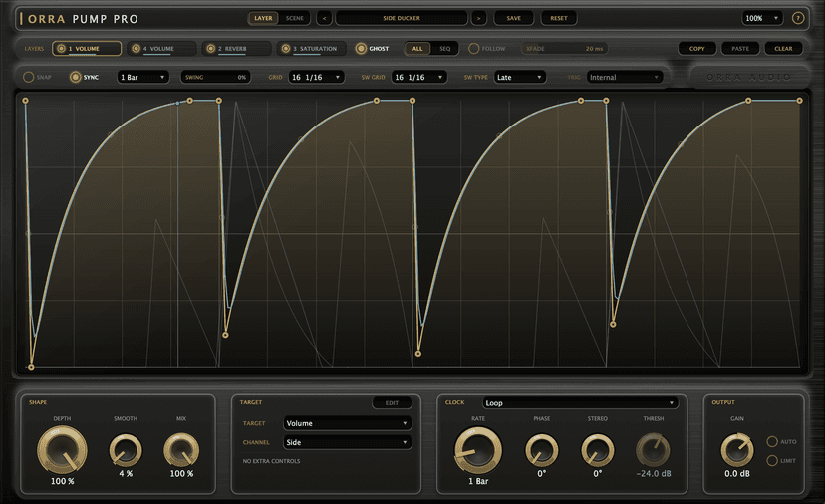This screenshot has width=825, height=504.
Task: Enable the Snap toggle
Action: pos(29,77)
